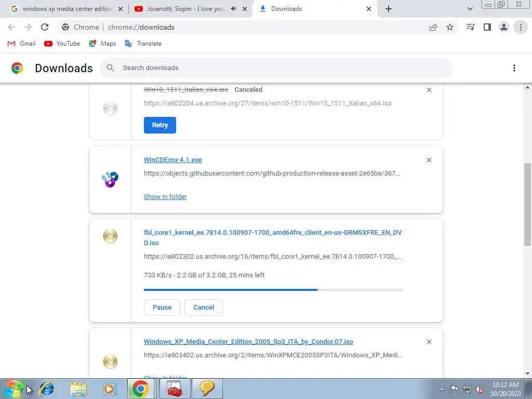532x399 pixels.
Task: Toggle the Chrome side panel icon
Action: click(487, 27)
